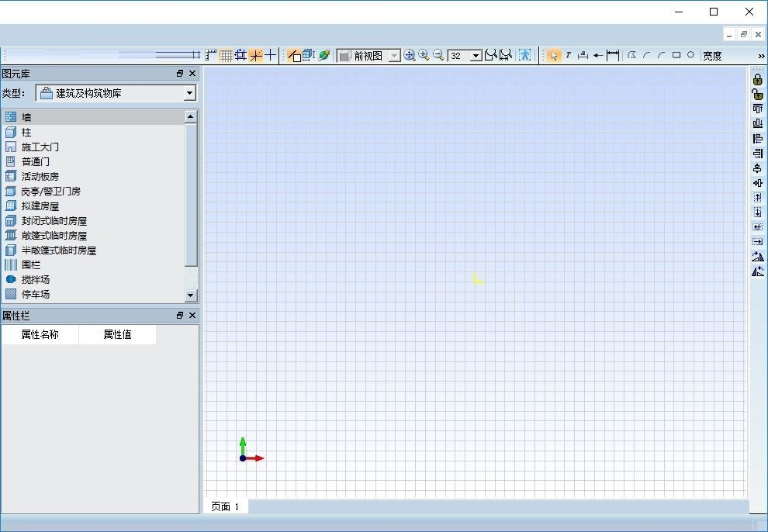768x532 pixels.
Task: Click the center vertically distribute icon
Action: (x=758, y=168)
